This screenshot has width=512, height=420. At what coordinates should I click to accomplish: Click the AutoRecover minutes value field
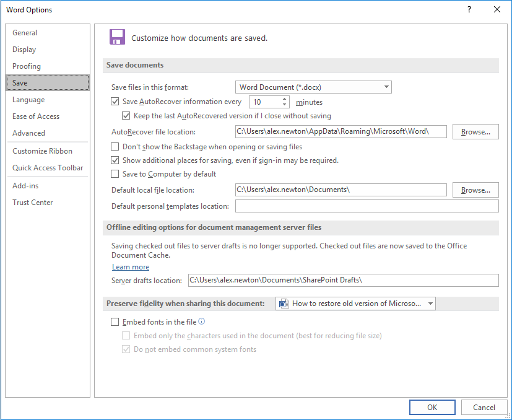point(265,102)
